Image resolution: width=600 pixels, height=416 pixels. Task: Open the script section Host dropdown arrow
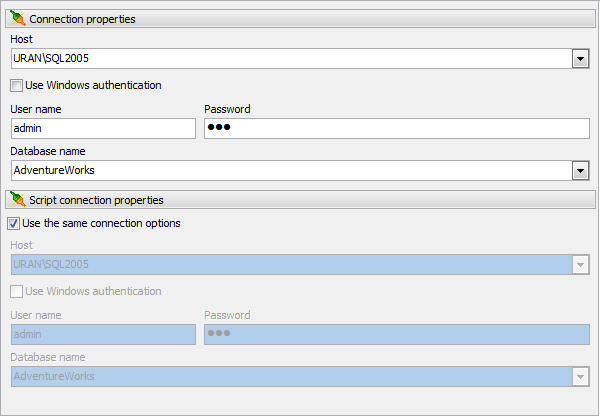point(580,265)
